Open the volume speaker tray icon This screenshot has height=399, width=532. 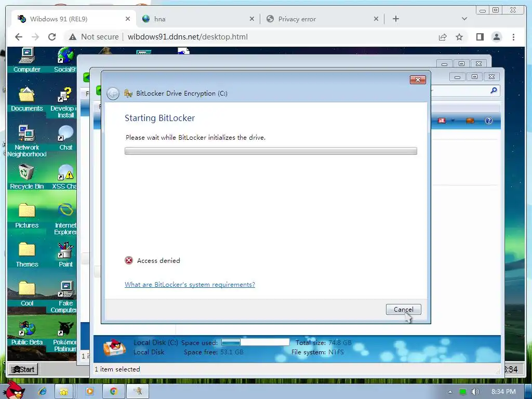475,392
